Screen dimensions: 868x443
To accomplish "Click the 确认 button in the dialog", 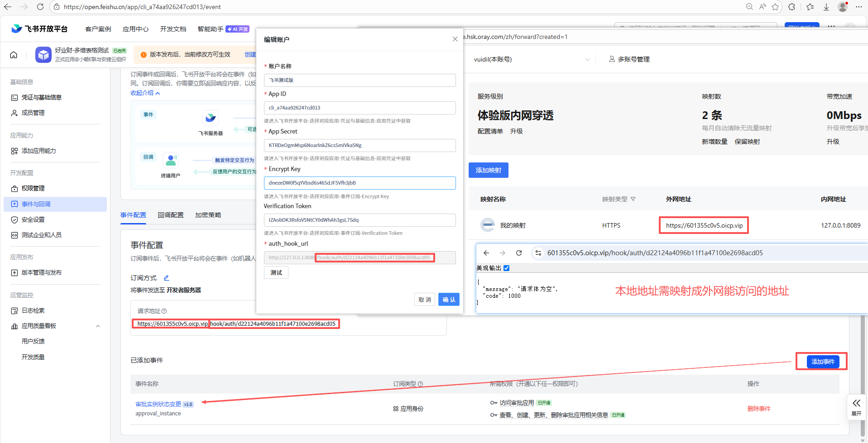I will point(449,300).
